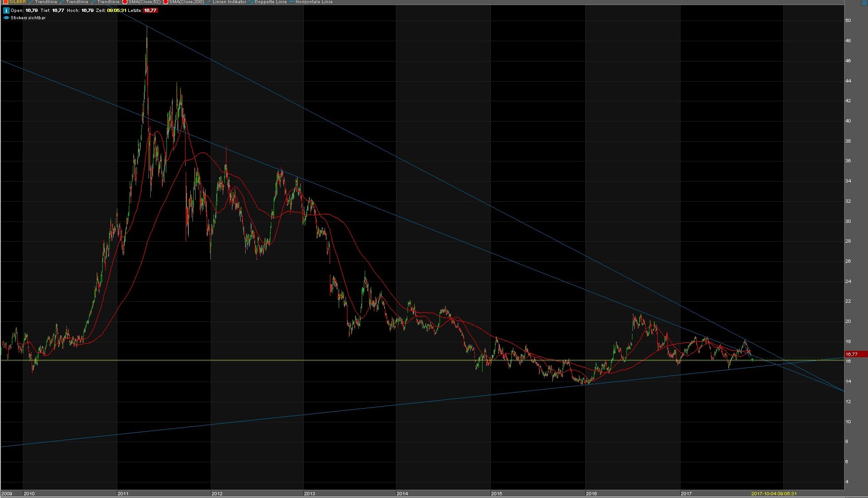Click the Doppelte Linie toolbar label
This screenshot has width=868, height=498.
270,2
